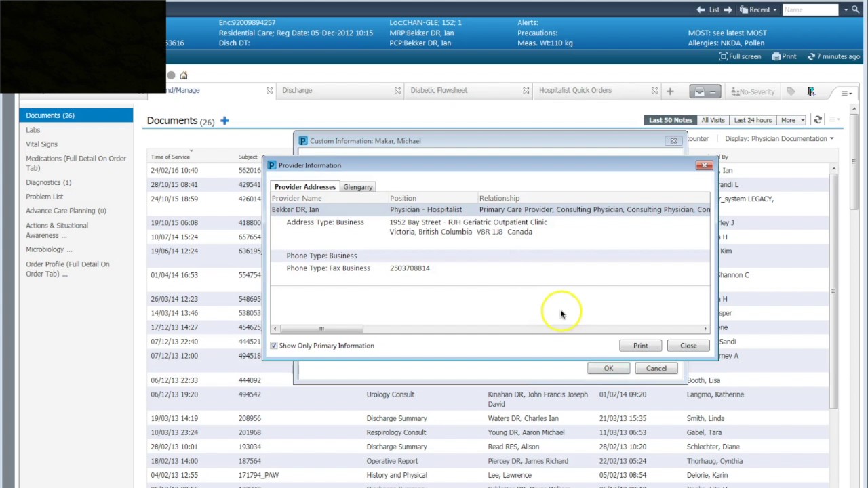Click the tag icon in tab toolbar

tap(791, 91)
